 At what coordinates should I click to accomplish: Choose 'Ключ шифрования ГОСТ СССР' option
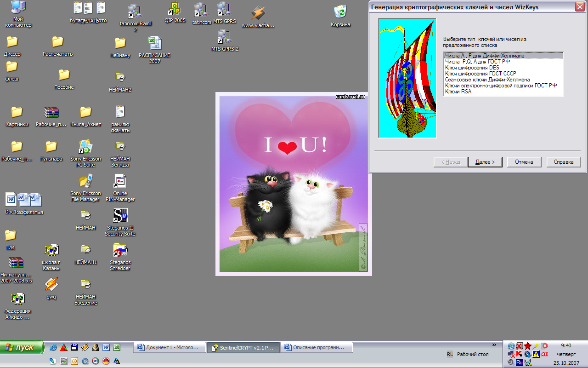click(x=503, y=74)
